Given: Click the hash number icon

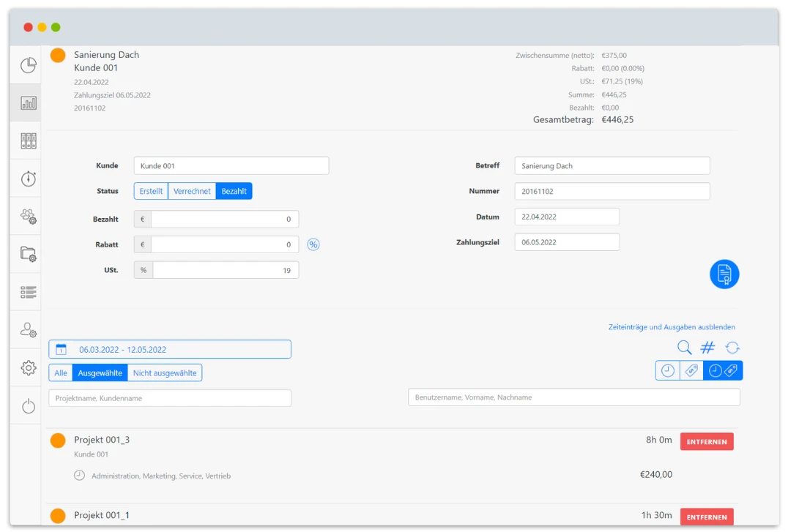Looking at the screenshot, I should 708,348.
